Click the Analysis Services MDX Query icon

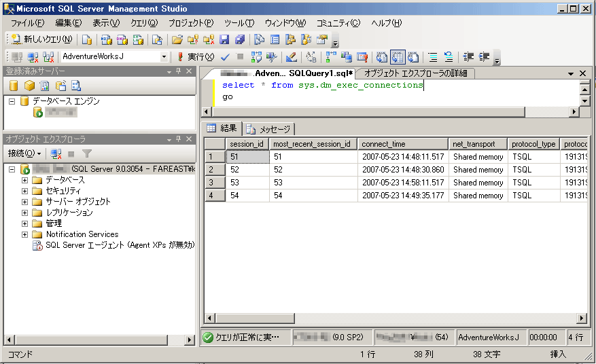(x=107, y=39)
